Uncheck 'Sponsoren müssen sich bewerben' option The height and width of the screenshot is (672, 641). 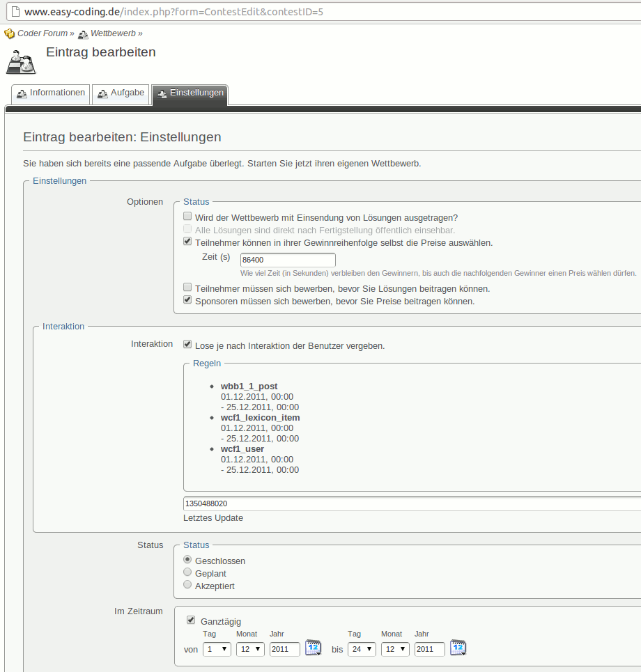[187, 300]
